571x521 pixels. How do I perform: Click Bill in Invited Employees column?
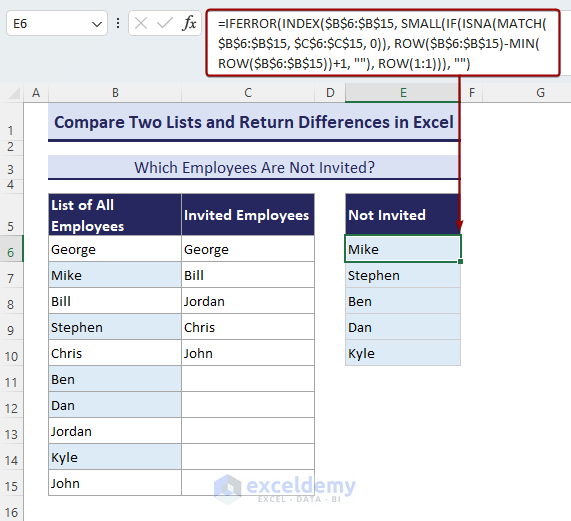coord(248,275)
